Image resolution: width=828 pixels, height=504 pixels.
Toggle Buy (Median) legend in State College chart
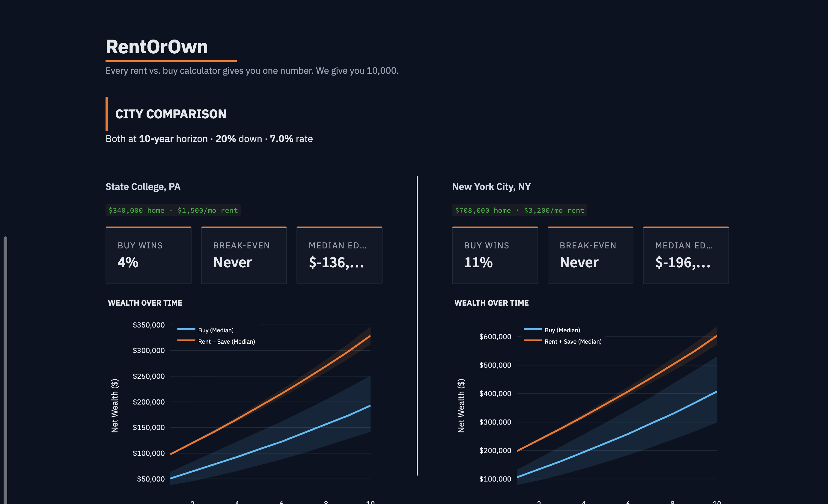click(216, 330)
